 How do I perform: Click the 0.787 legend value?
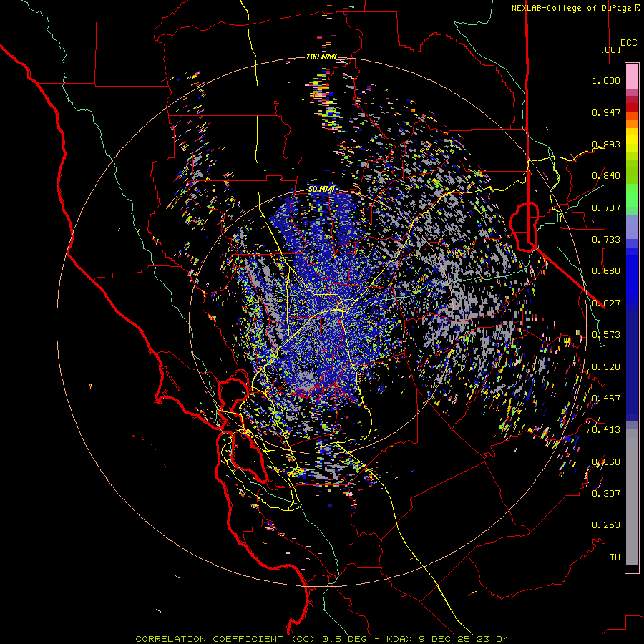click(606, 208)
